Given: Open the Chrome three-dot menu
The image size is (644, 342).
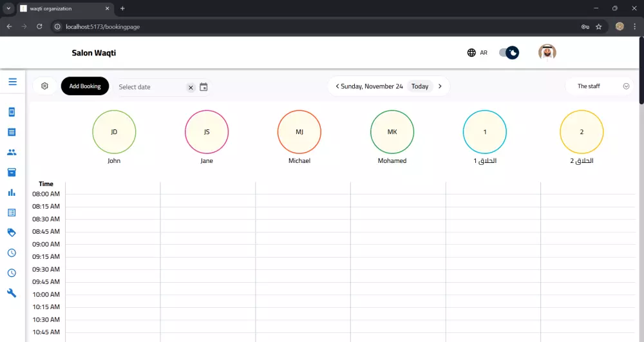Looking at the screenshot, I should point(634,26).
